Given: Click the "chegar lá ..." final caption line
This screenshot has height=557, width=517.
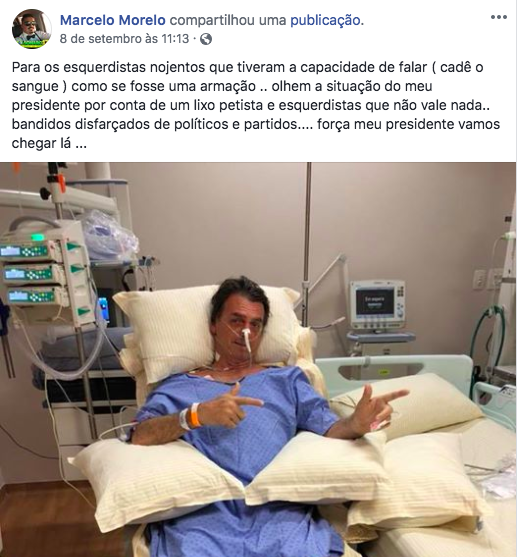Looking at the screenshot, I should point(49,144).
